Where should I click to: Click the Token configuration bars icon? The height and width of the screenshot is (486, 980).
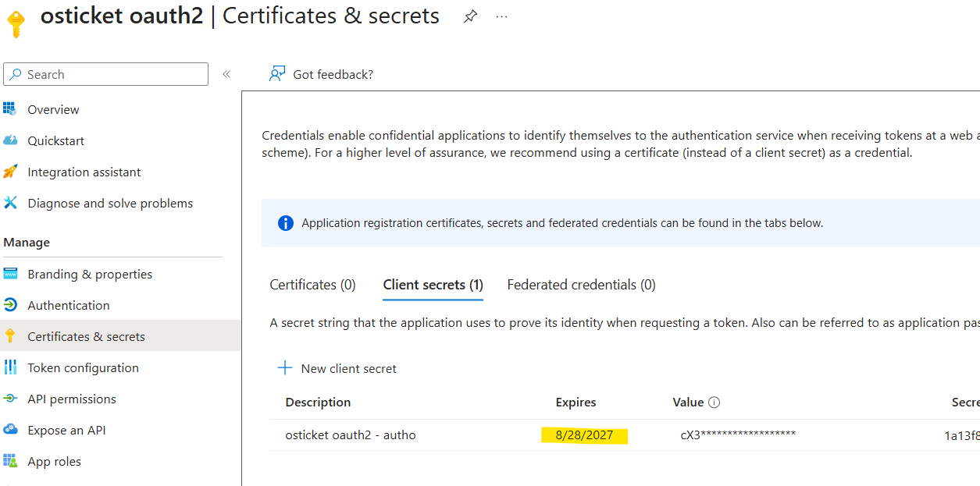click(10, 367)
